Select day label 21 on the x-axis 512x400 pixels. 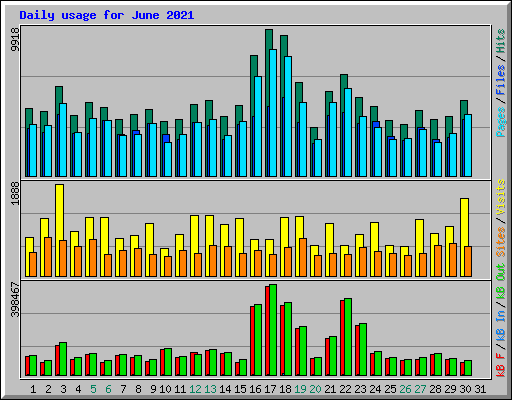tap(330, 389)
